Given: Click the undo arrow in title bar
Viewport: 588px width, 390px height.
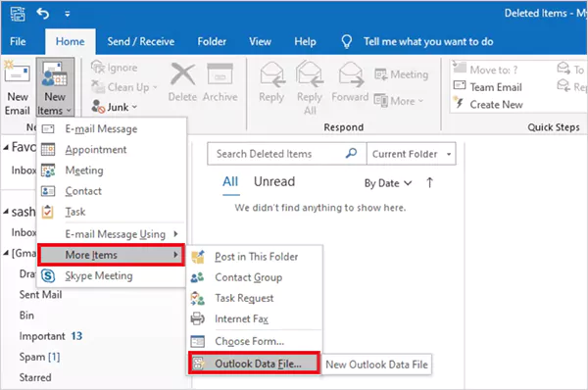Looking at the screenshot, I should (x=43, y=14).
